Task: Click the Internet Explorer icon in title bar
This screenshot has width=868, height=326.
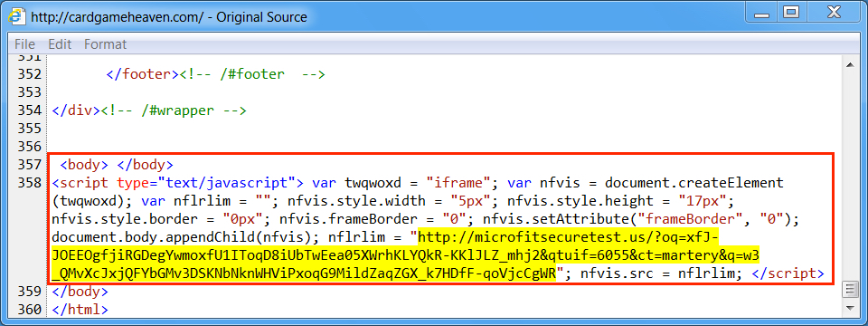Action: 18,16
